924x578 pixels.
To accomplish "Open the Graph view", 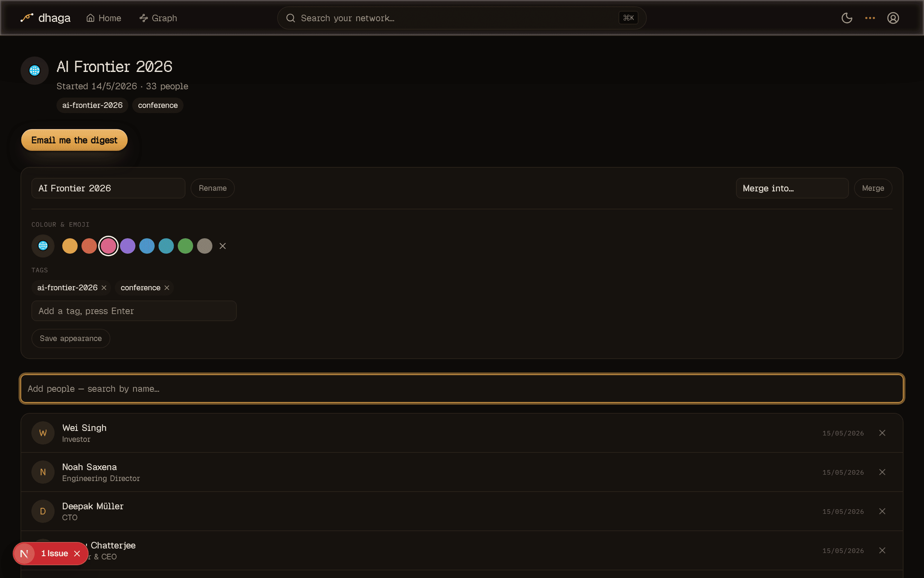I will pos(158,18).
